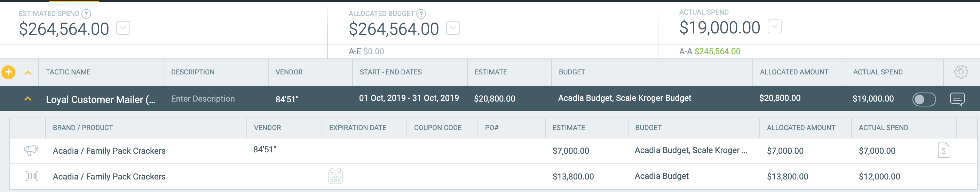980x192 pixels.
Task: Click the barcode coupon icon on the second row
Action: coord(32,176)
